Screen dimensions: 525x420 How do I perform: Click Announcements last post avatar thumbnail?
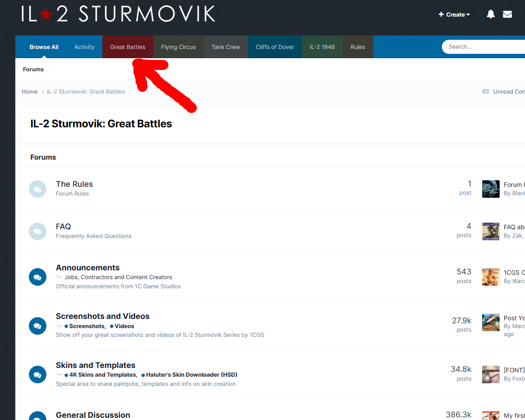tap(491, 277)
